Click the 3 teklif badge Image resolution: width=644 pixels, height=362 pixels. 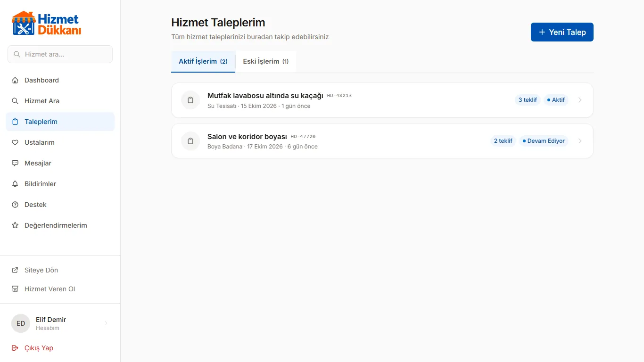528,100
